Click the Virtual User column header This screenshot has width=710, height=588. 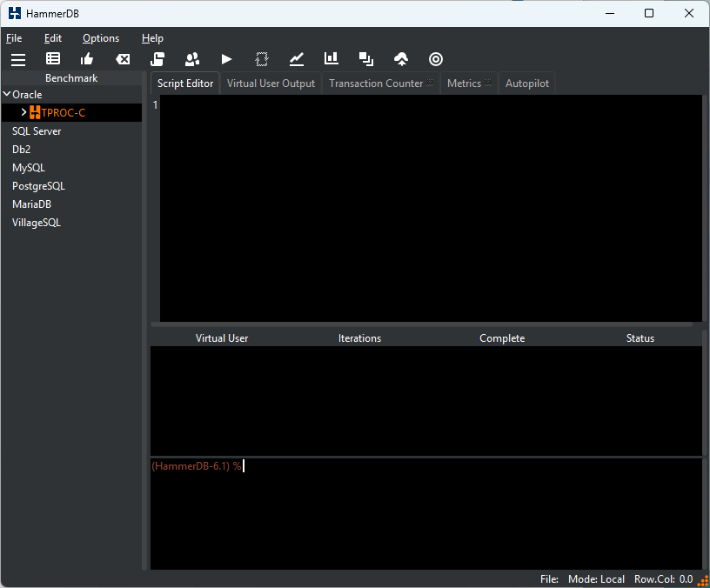[222, 338]
